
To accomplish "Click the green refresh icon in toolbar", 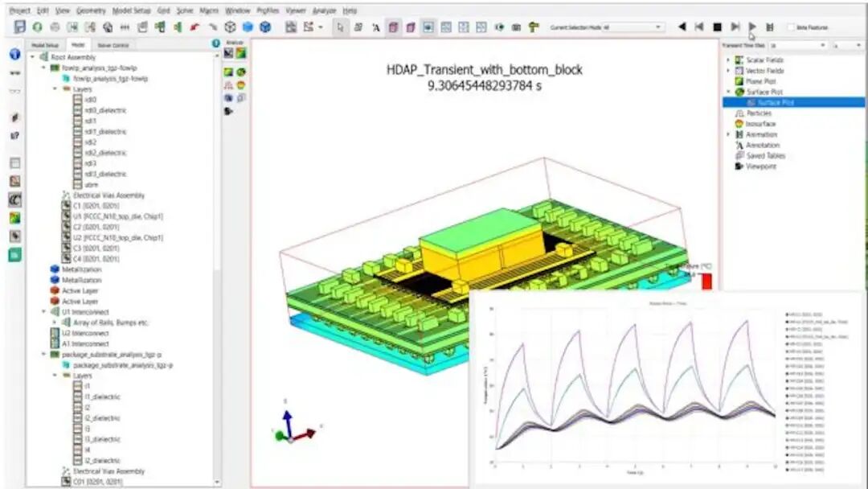I will (37, 27).
